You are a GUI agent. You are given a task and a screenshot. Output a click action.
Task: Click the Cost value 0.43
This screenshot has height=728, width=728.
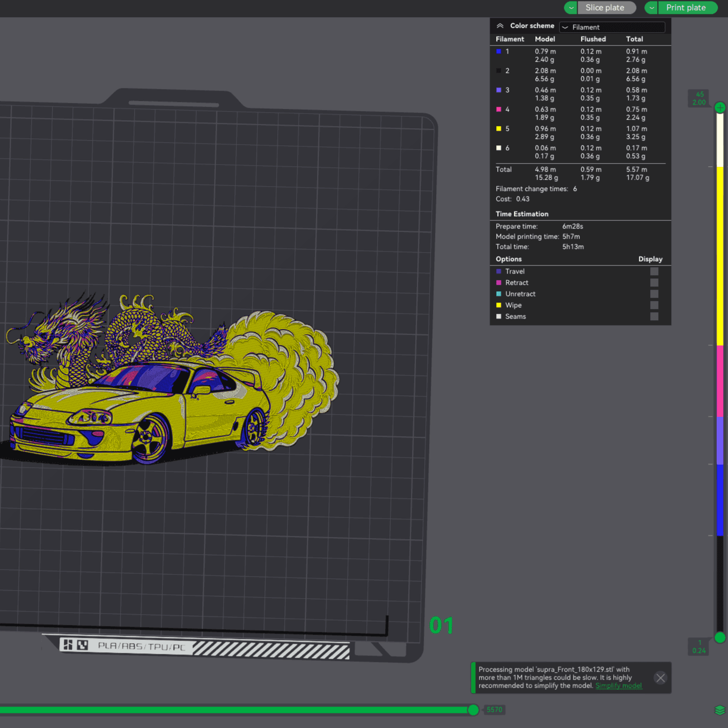point(523,199)
